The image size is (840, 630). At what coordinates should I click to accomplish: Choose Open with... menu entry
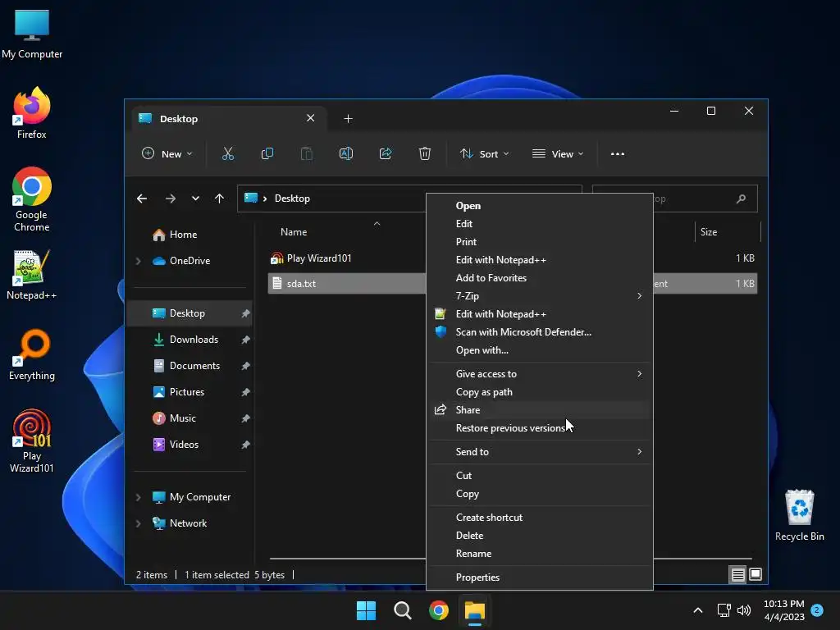(540, 350)
